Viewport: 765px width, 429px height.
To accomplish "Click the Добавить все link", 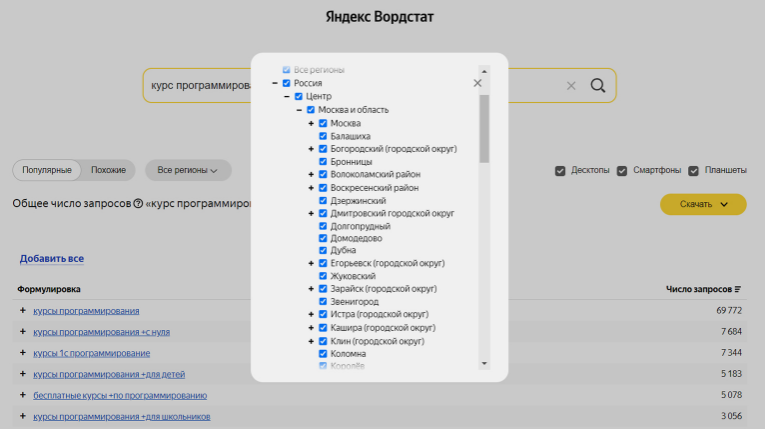I will pyautogui.click(x=52, y=259).
